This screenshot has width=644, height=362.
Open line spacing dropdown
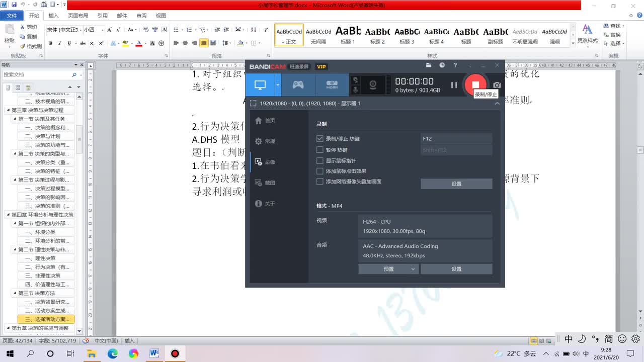coord(227,43)
